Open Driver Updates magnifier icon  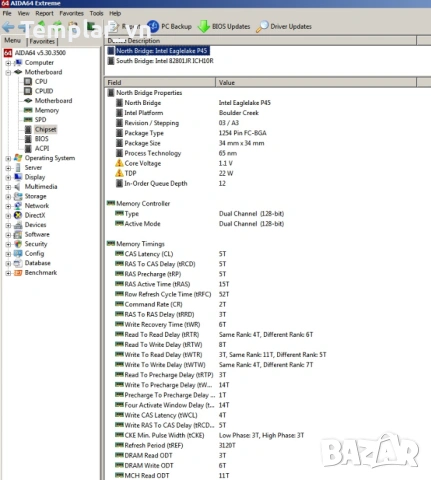tap(262, 26)
